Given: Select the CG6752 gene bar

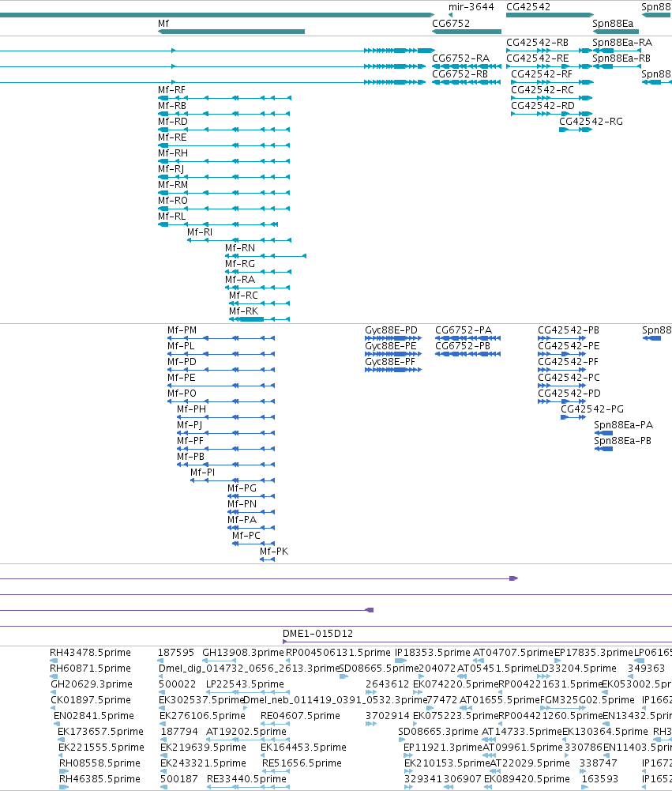Looking at the screenshot, I should (x=467, y=32).
